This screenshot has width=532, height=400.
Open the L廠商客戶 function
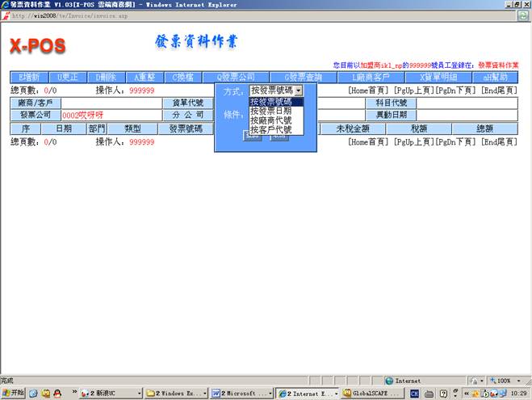[370, 77]
